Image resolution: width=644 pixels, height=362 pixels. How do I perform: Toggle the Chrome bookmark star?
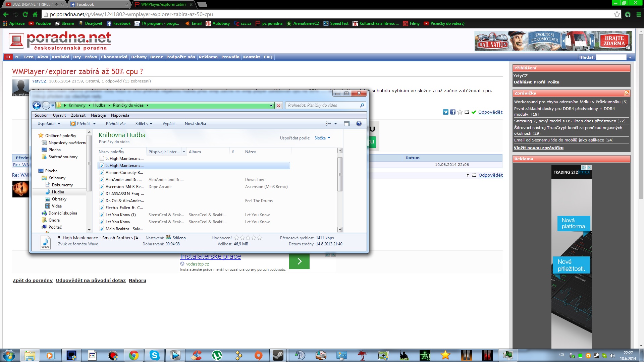click(x=617, y=14)
